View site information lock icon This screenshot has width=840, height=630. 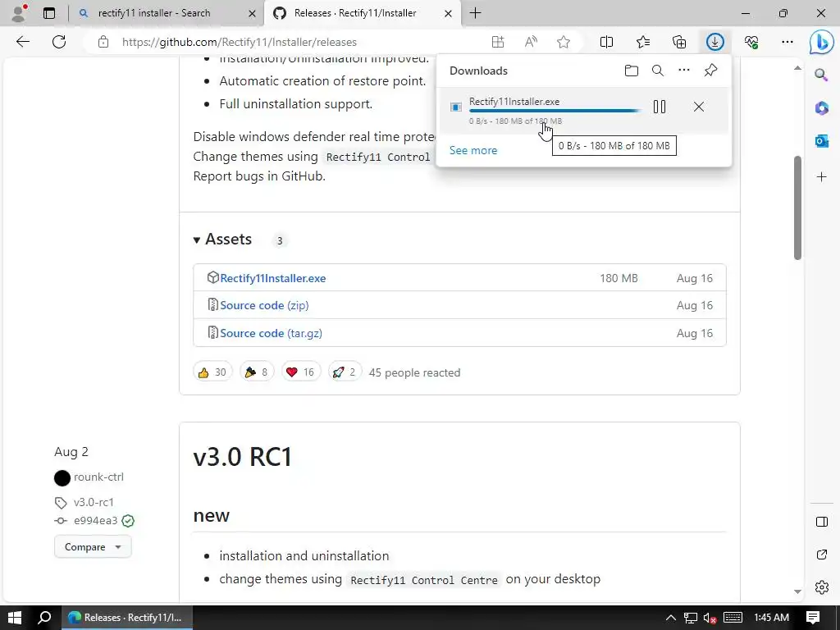(103, 42)
